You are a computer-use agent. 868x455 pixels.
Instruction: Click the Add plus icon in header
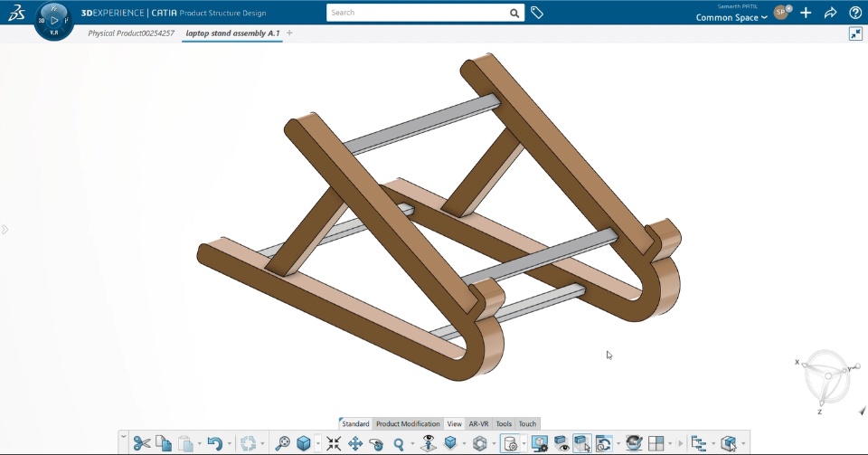[806, 12]
